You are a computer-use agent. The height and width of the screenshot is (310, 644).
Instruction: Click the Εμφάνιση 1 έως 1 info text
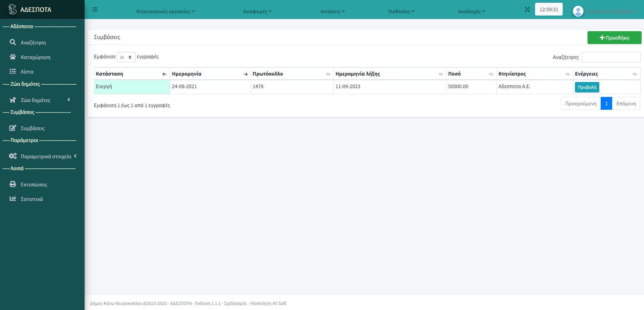[132, 105]
